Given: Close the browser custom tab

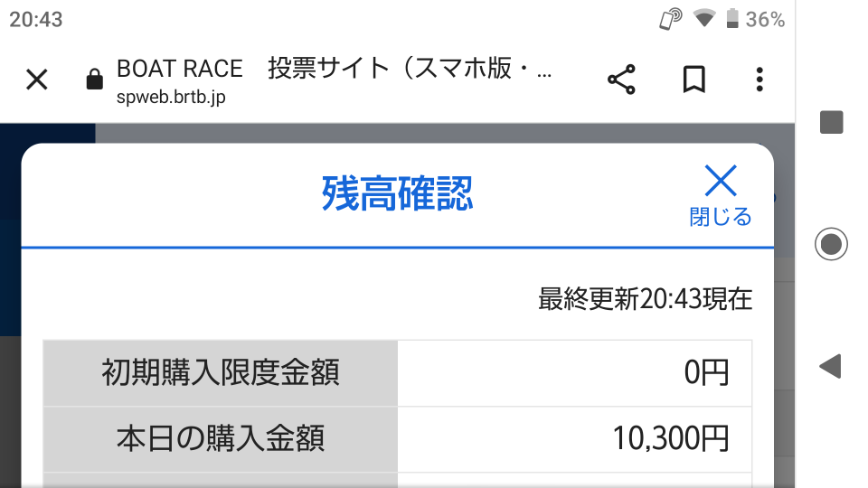Looking at the screenshot, I should 37,80.
